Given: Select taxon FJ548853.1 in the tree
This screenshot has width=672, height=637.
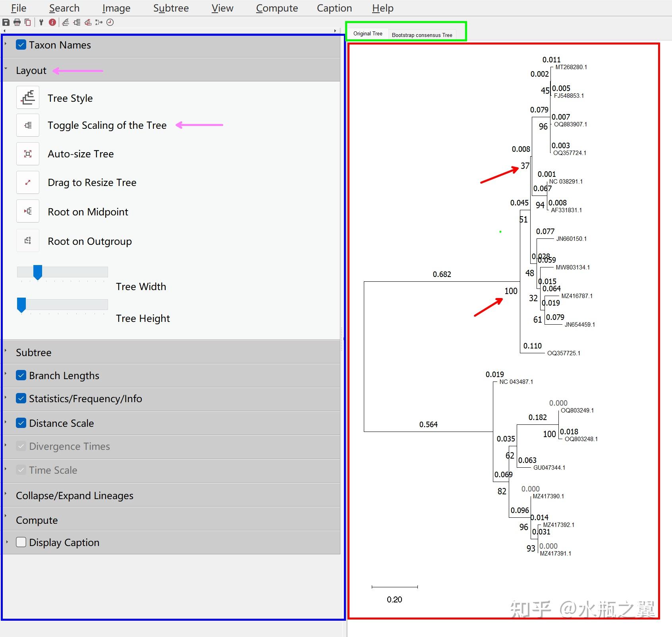Looking at the screenshot, I should tap(569, 96).
